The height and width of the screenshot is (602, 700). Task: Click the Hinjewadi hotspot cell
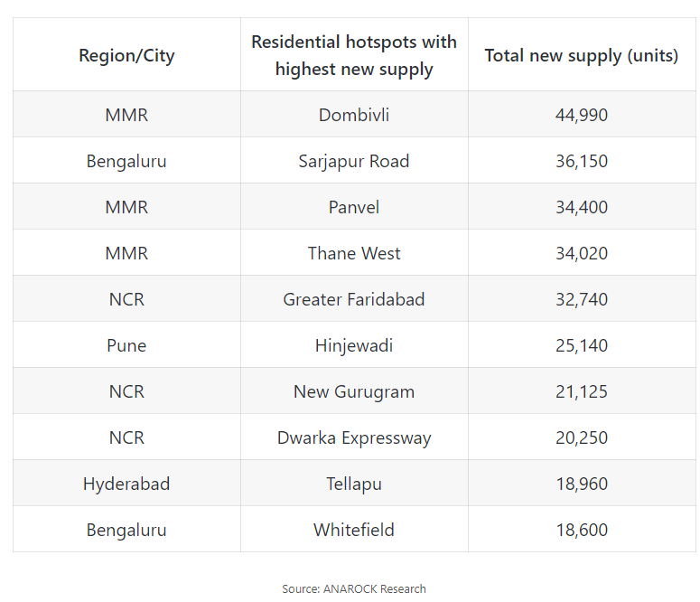pyautogui.click(x=354, y=345)
